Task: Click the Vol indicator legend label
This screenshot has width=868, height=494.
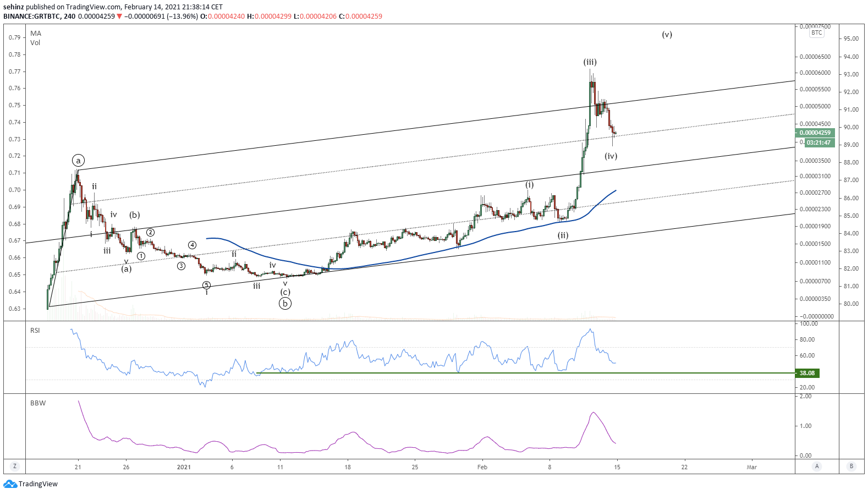Action: point(35,43)
